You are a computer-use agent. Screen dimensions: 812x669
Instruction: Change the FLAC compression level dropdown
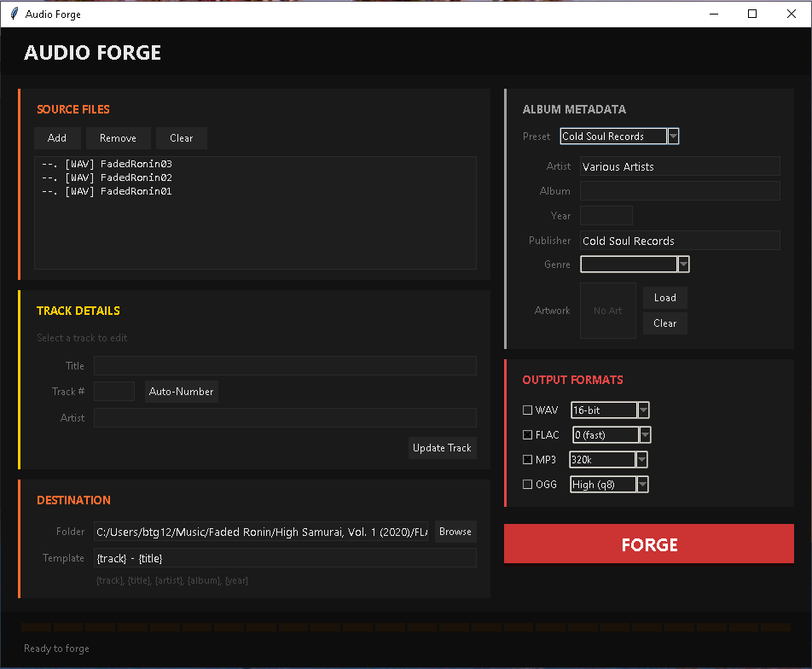point(645,434)
